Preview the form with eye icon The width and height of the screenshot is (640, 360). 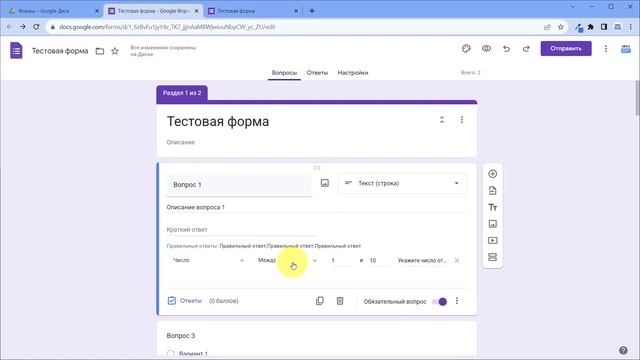click(486, 49)
